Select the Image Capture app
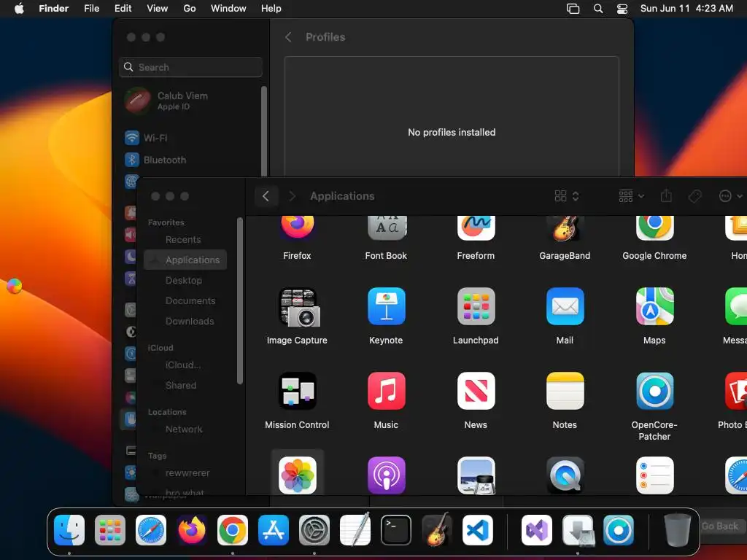This screenshot has width=747, height=560. coord(298,307)
